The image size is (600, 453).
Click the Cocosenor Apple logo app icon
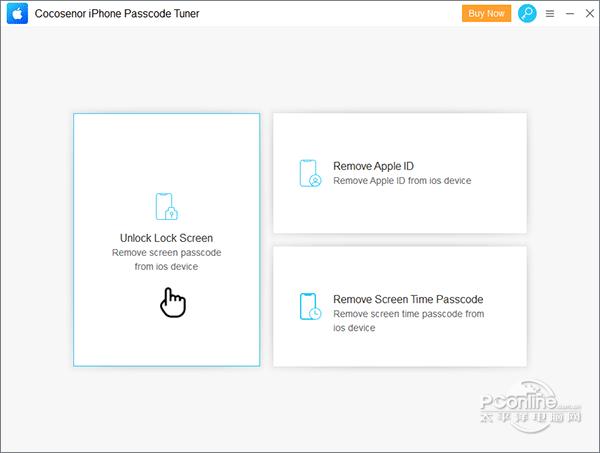17,13
